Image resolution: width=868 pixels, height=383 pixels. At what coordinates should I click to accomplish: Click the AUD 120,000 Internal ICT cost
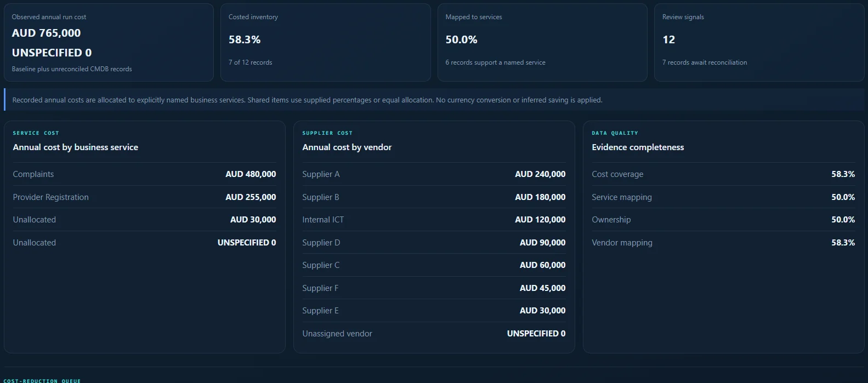(x=540, y=220)
